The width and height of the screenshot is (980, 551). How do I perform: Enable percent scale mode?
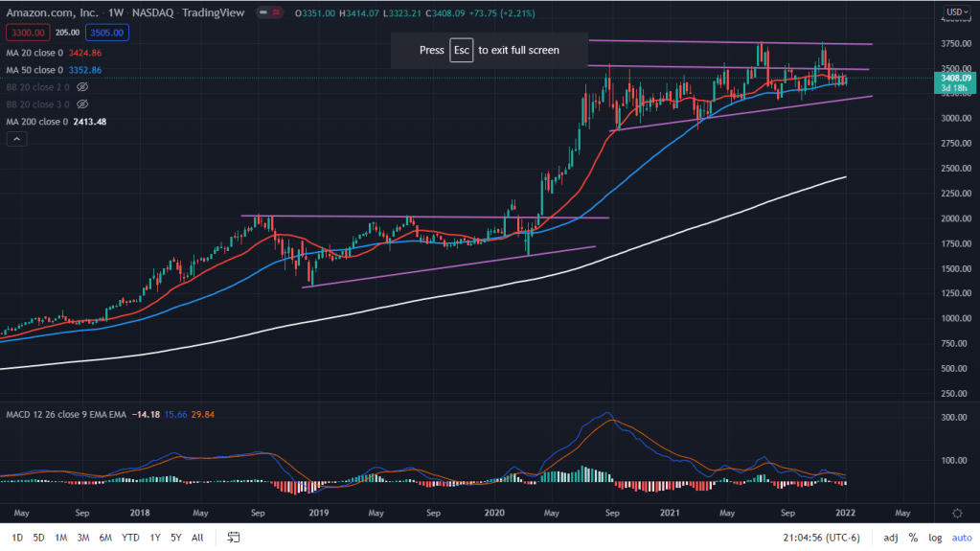[x=913, y=538]
